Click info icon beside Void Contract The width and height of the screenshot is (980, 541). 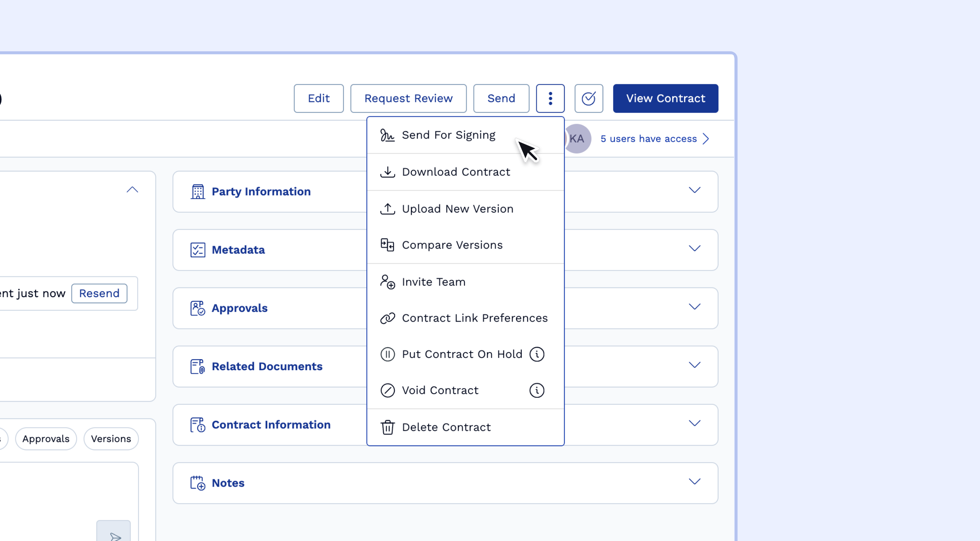(537, 390)
